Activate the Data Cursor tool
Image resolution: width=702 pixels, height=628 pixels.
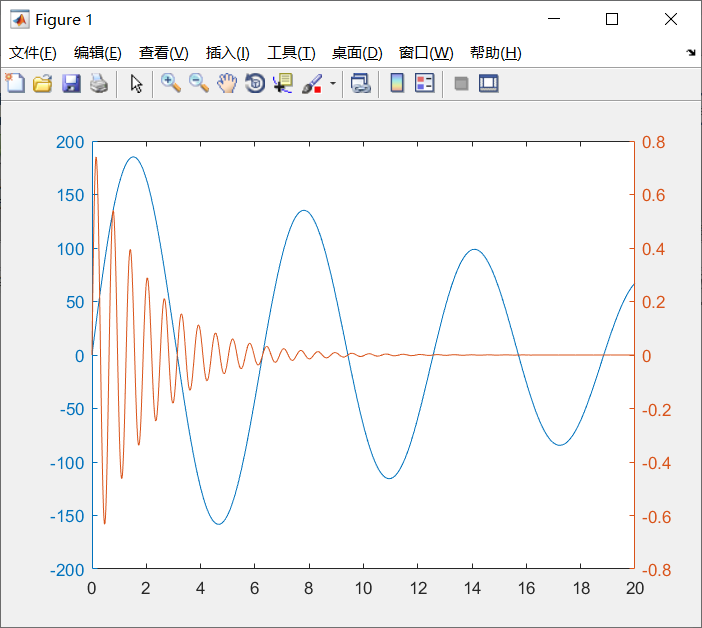pyautogui.click(x=283, y=83)
